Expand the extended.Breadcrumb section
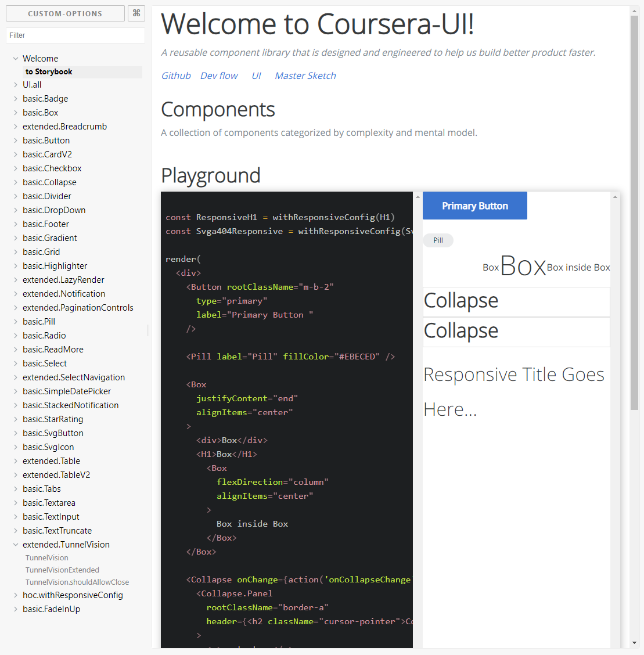644x655 pixels. click(x=64, y=127)
